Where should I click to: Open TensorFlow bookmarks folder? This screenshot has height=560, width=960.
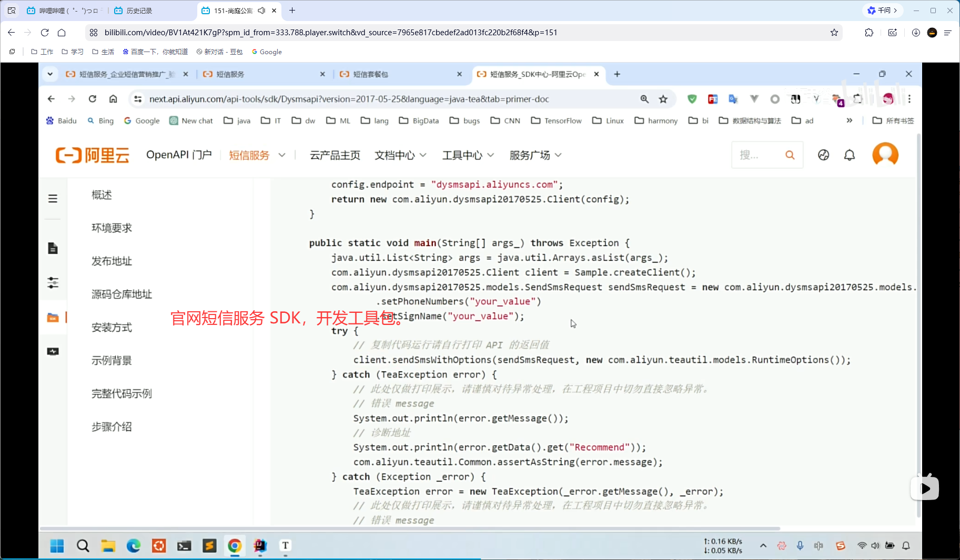(x=556, y=120)
